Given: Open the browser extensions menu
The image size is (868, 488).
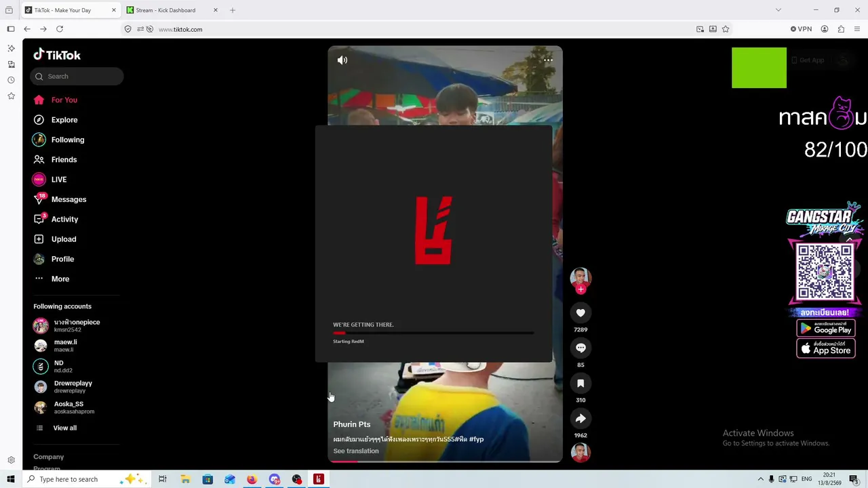Looking at the screenshot, I should [x=841, y=29].
